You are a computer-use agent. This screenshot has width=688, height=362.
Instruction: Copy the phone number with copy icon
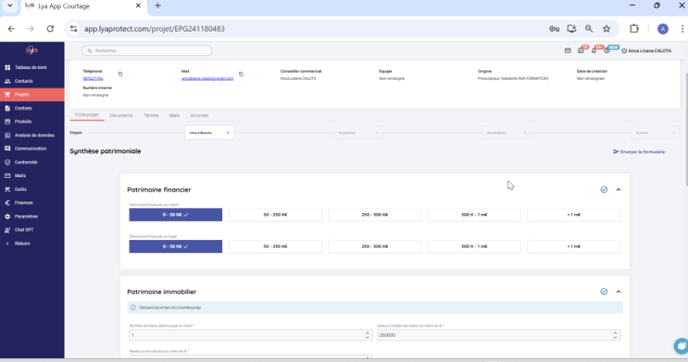coord(120,74)
